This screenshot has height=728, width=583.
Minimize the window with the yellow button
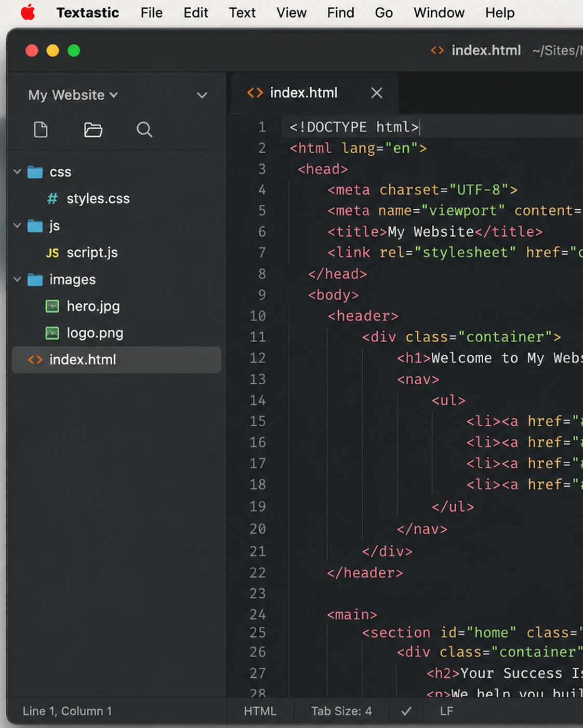tap(53, 50)
